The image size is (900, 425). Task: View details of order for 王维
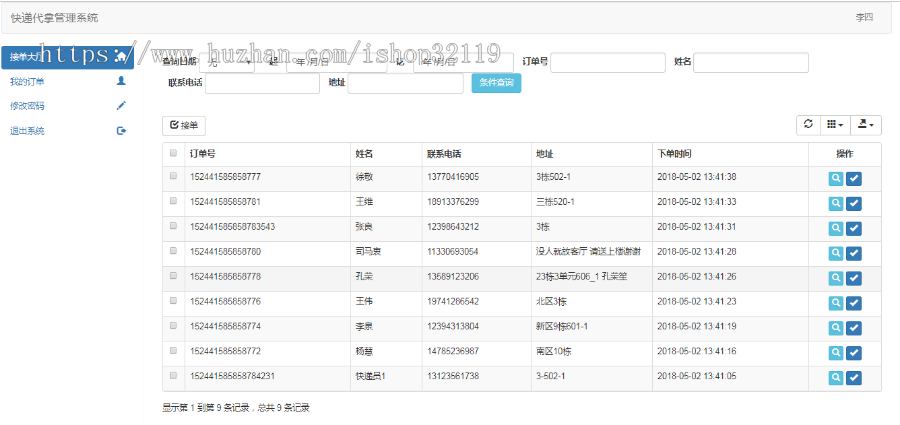pyautogui.click(x=836, y=203)
